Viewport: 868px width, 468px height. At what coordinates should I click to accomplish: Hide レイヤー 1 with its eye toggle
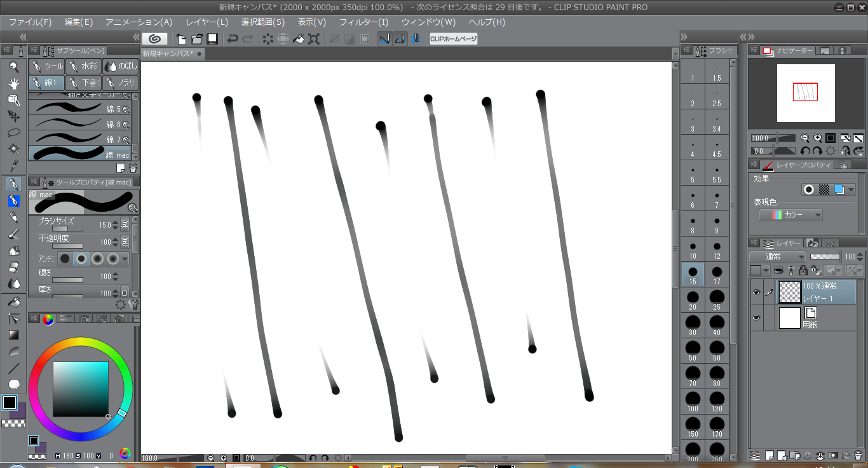[757, 292]
